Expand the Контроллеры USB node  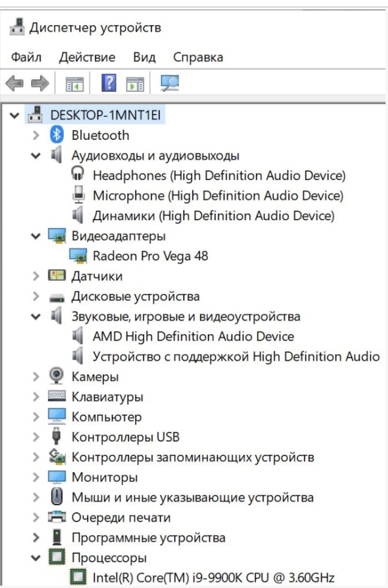36,437
